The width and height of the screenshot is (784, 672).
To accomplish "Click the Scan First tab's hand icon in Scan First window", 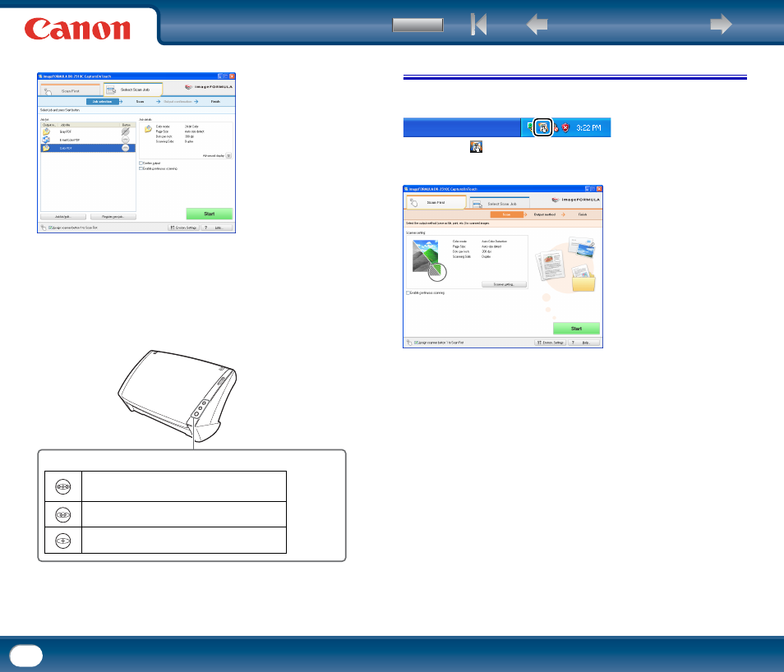I will coord(413,202).
